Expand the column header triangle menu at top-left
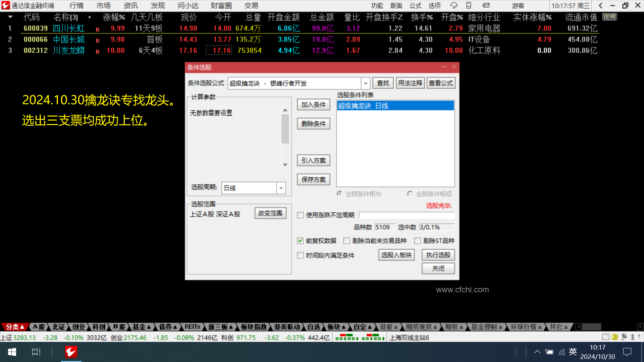 [x=10, y=17]
